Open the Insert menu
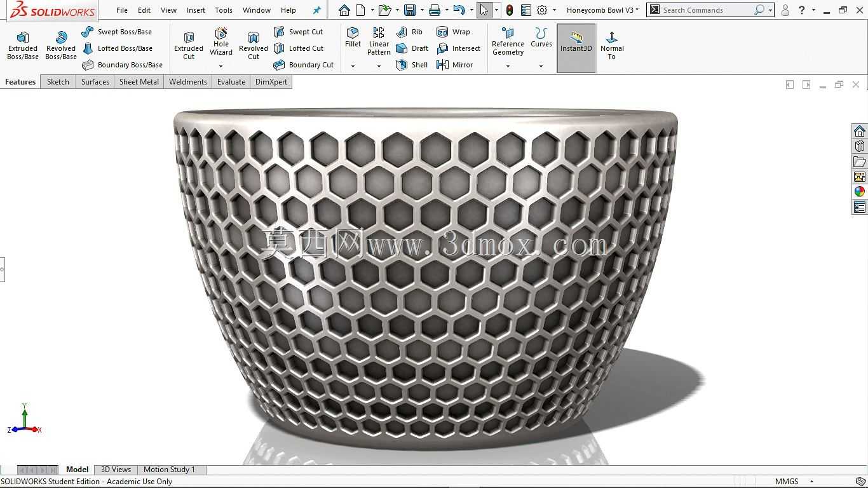 tap(196, 10)
